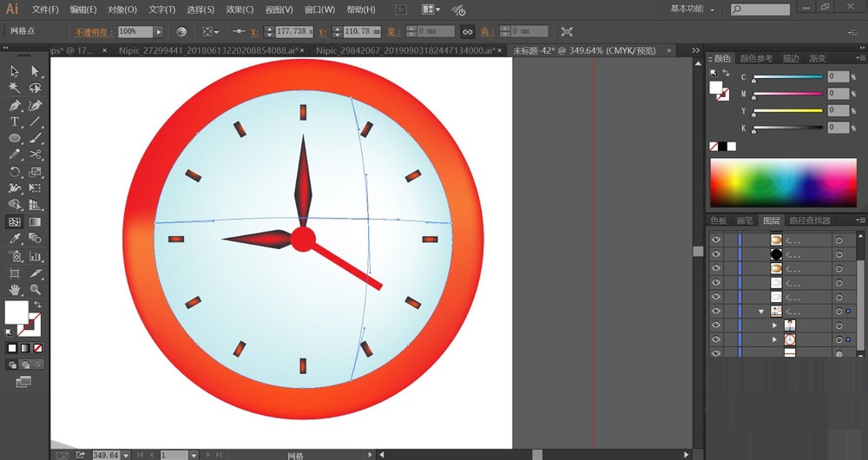The height and width of the screenshot is (460, 868).
Task: Select the Selection tool (black arrow)
Action: (x=15, y=71)
